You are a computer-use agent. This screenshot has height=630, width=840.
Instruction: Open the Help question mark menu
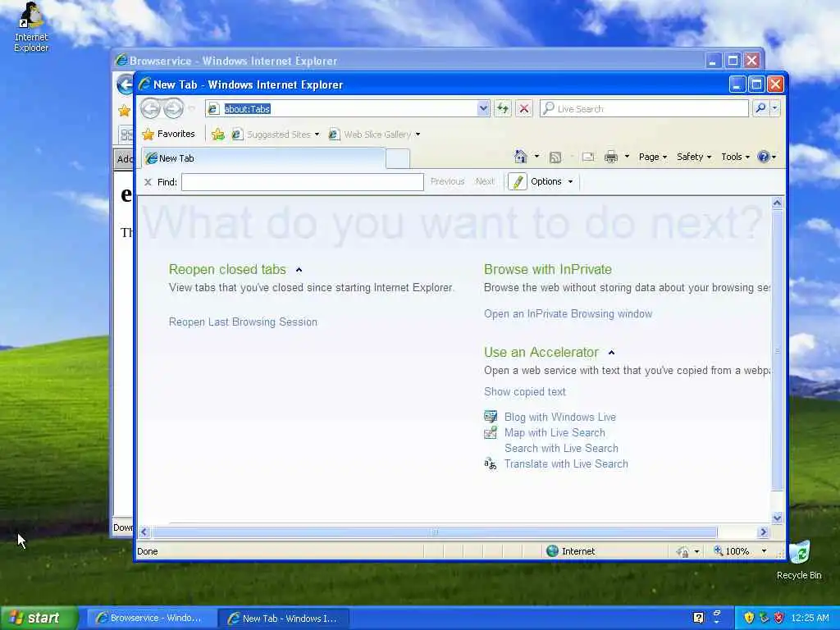pos(767,157)
